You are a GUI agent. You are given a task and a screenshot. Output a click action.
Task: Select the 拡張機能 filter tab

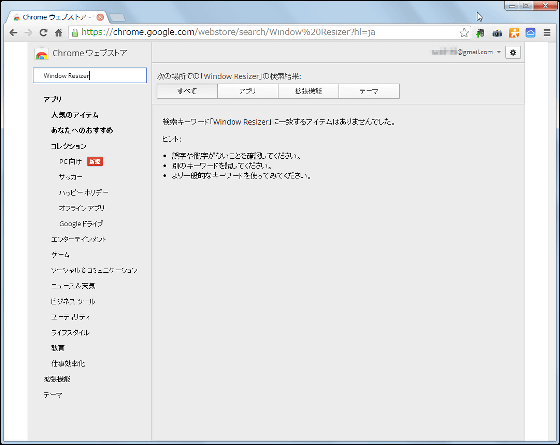click(x=309, y=91)
